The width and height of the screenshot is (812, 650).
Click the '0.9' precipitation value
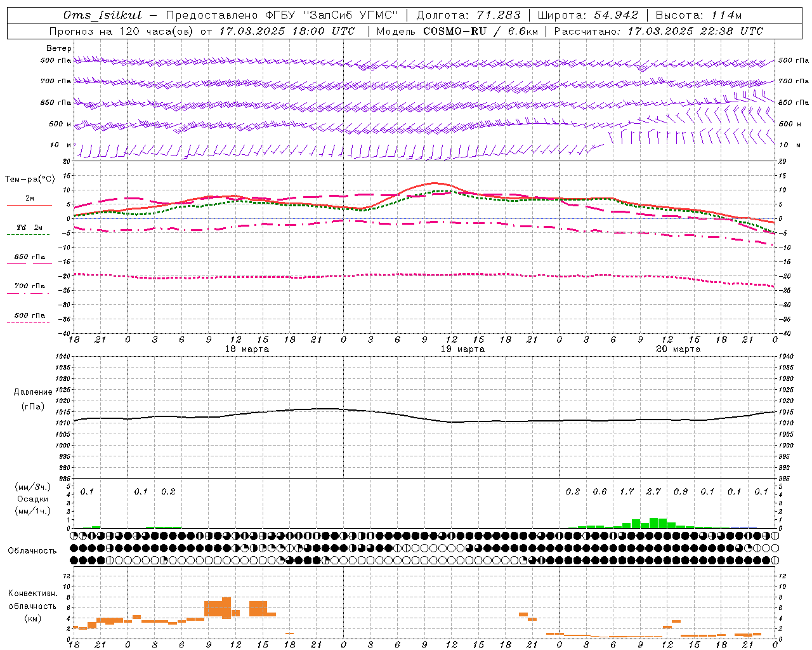(x=681, y=491)
